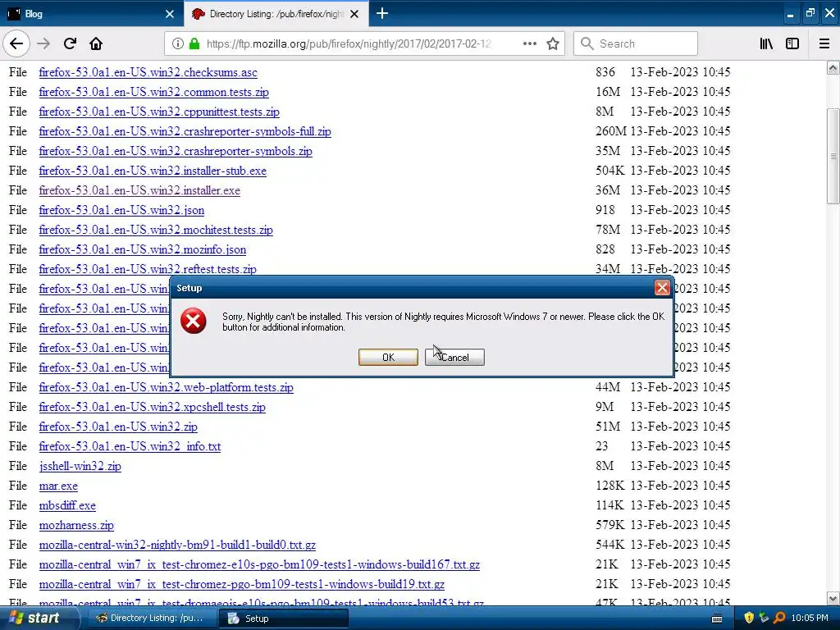The width and height of the screenshot is (840, 630).
Task: Bookmark this page with the star
Action: (553, 43)
